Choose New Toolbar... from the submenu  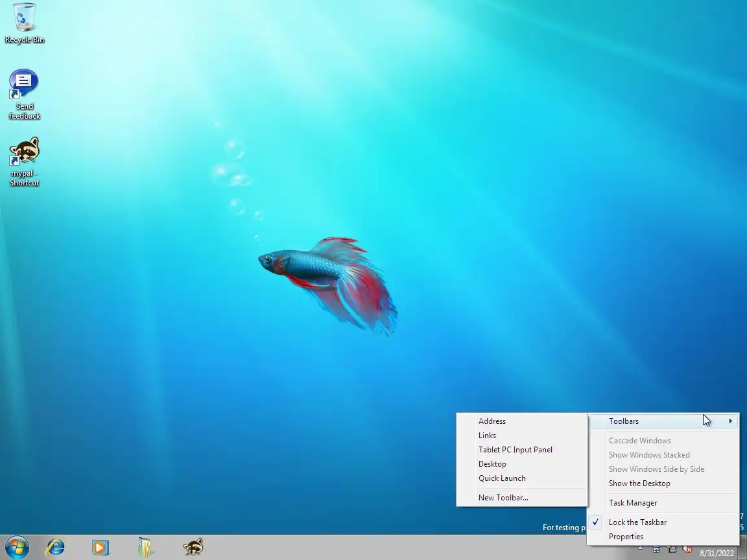pos(521,498)
